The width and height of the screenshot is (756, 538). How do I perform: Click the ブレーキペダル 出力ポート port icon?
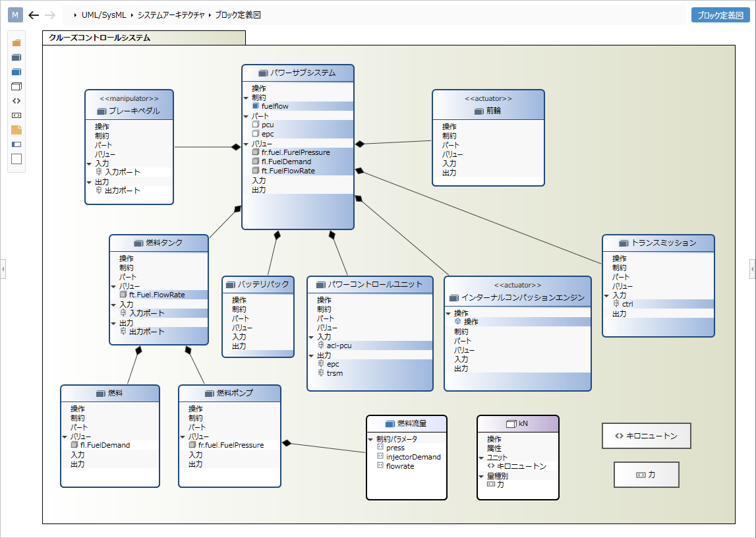click(99, 190)
